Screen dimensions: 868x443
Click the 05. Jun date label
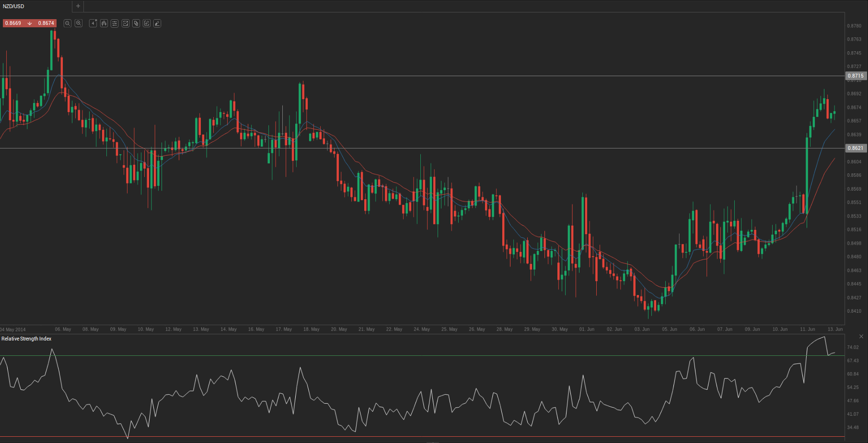click(670, 329)
